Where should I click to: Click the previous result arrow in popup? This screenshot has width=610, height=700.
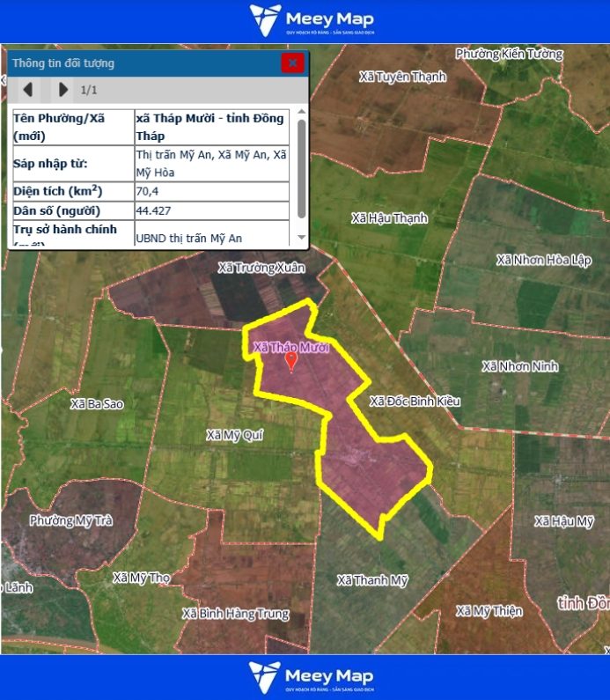point(27,89)
